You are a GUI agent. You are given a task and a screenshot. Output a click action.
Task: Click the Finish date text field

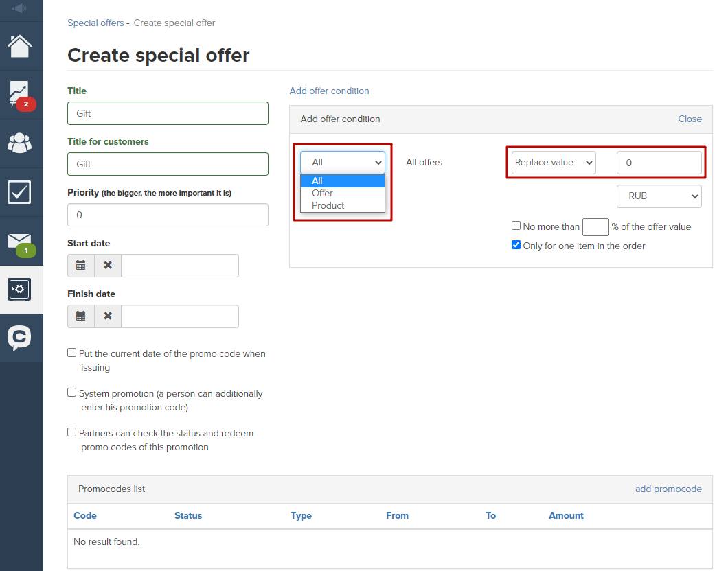(180, 316)
